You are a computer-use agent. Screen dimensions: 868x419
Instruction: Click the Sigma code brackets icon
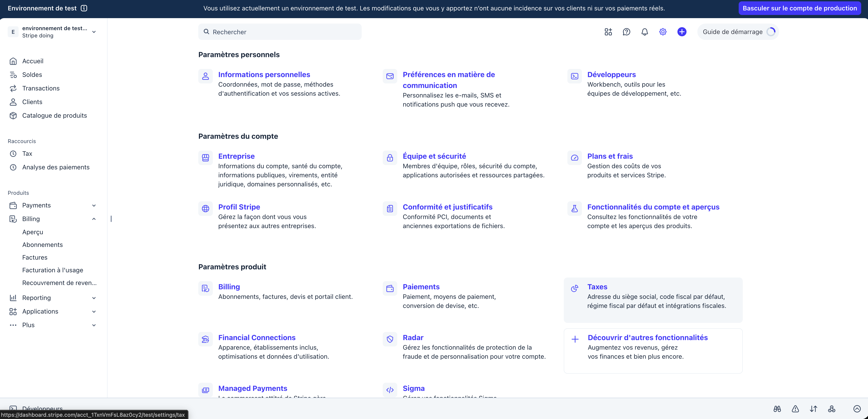click(390, 390)
